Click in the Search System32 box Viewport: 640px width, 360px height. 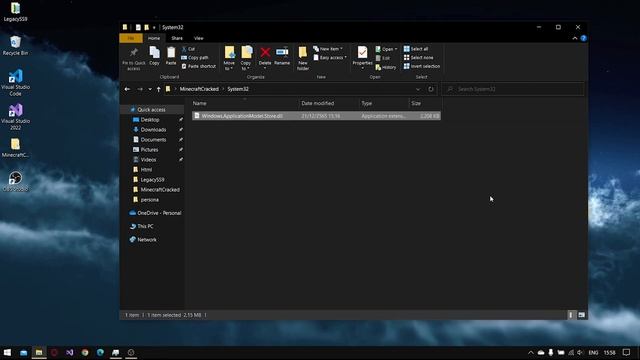[x=513, y=89]
